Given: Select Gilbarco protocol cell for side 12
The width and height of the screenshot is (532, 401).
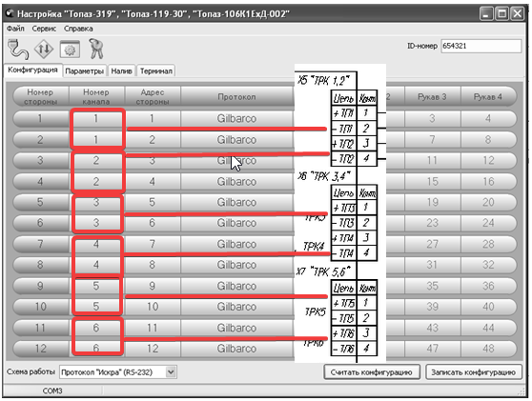Looking at the screenshot, I should [236, 349].
